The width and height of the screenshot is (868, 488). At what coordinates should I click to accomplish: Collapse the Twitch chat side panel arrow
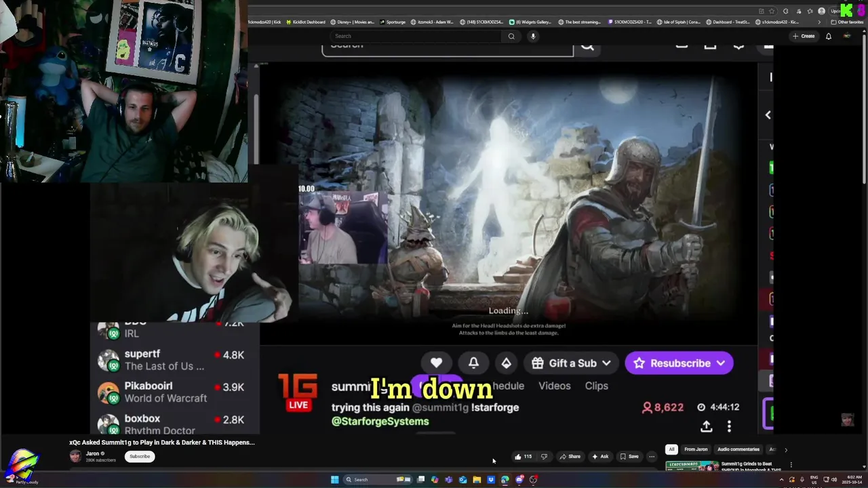tap(768, 115)
